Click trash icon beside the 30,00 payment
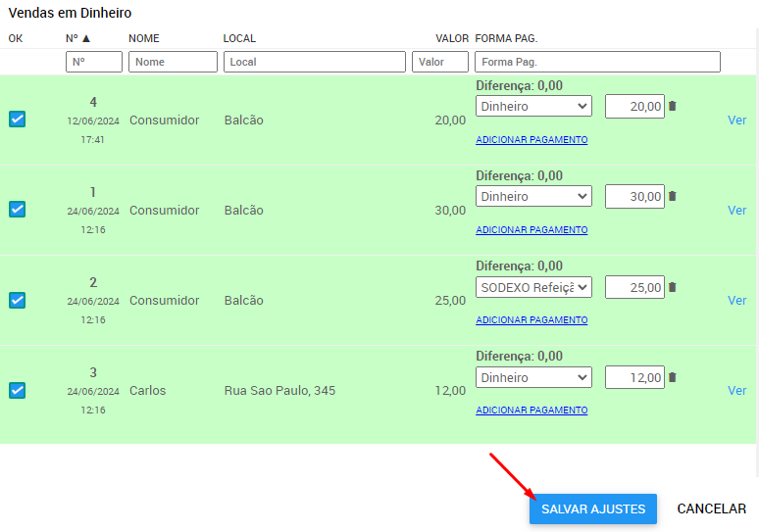Viewport: 759px width, 532px height. [673, 196]
